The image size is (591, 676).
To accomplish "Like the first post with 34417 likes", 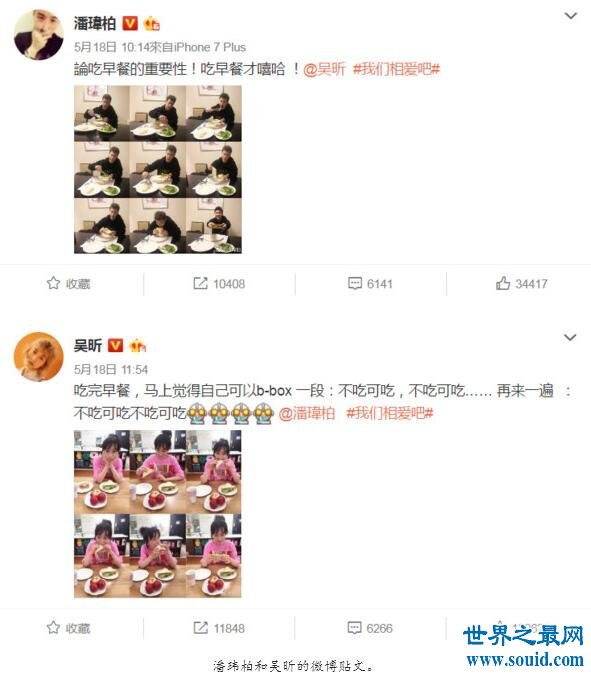I will pos(522,284).
